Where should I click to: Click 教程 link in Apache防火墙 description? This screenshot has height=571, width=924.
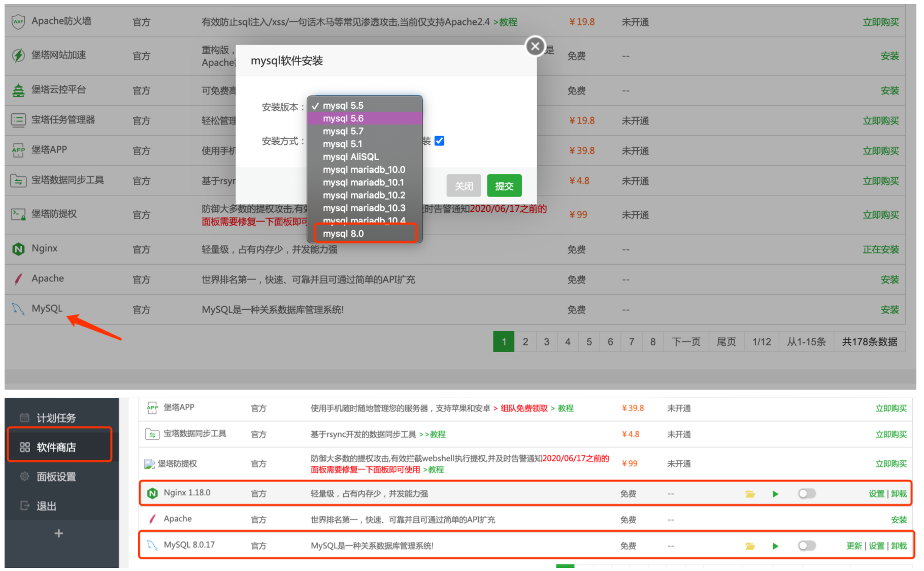pos(508,22)
